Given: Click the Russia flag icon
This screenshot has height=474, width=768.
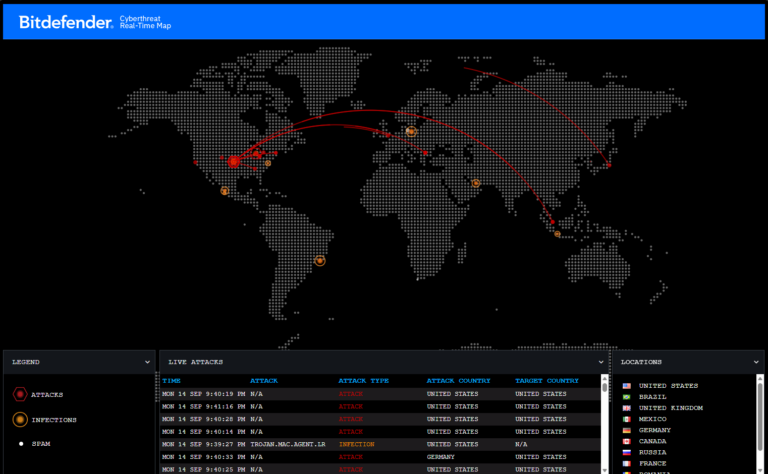Looking at the screenshot, I should (626, 452).
